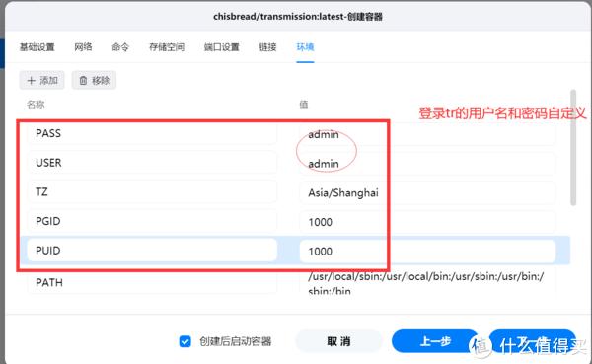Click the environment list vertical scrollbar
This screenshot has width=592, height=364.
click(x=573, y=148)
